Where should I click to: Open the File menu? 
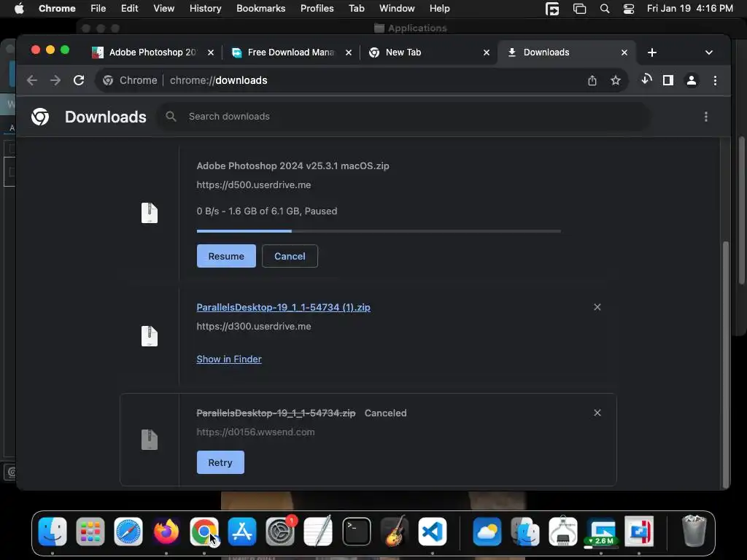tap(98, 9)
